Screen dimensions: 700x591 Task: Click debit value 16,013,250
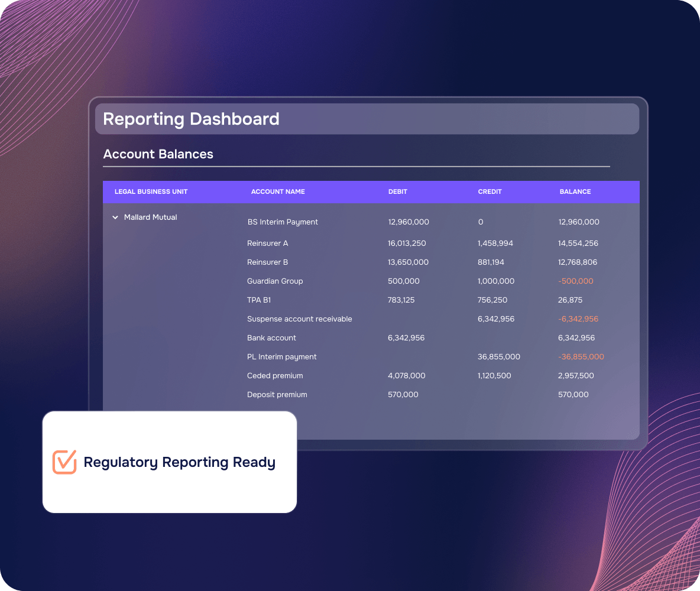(407, 243)
